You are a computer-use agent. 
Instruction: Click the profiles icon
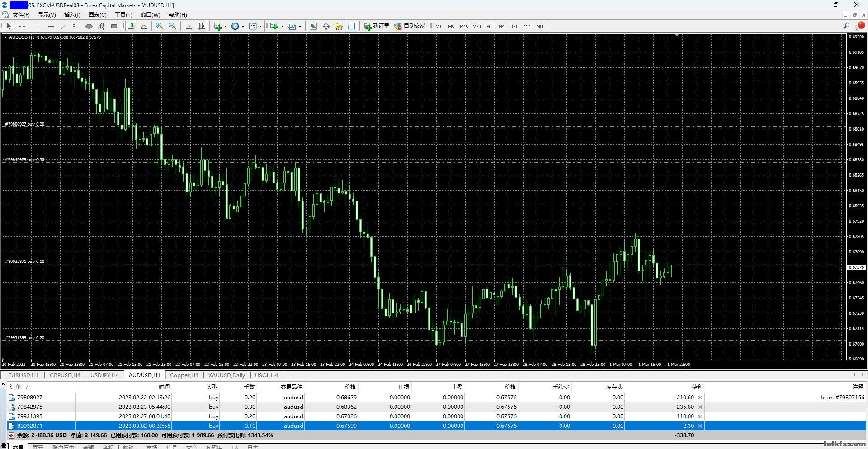[292, 26]
